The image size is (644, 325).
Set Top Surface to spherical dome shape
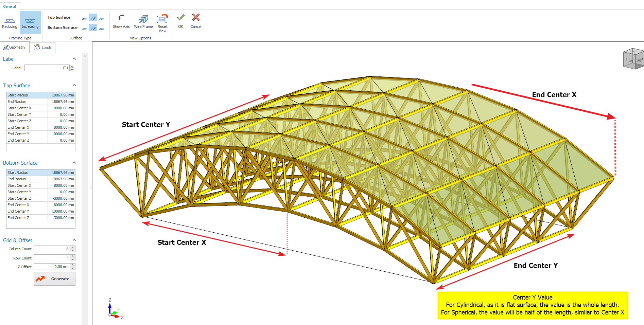pyautogui.click(x=102, y=18)
